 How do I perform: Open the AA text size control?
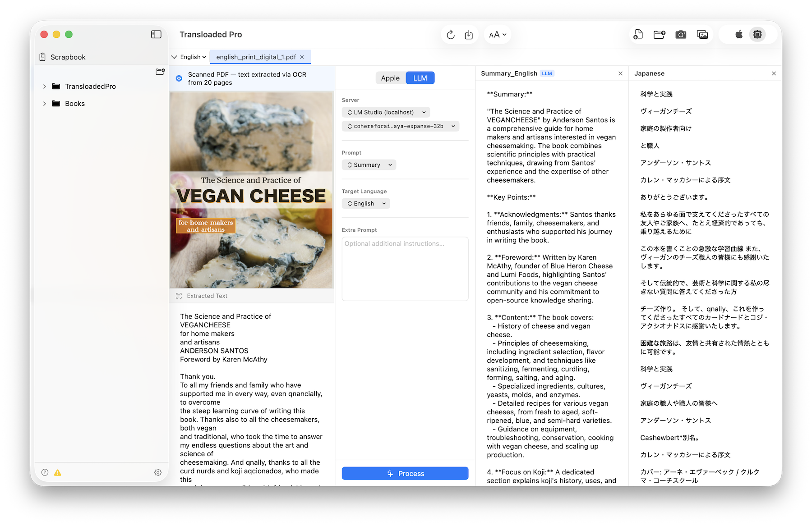click(497, 34)
